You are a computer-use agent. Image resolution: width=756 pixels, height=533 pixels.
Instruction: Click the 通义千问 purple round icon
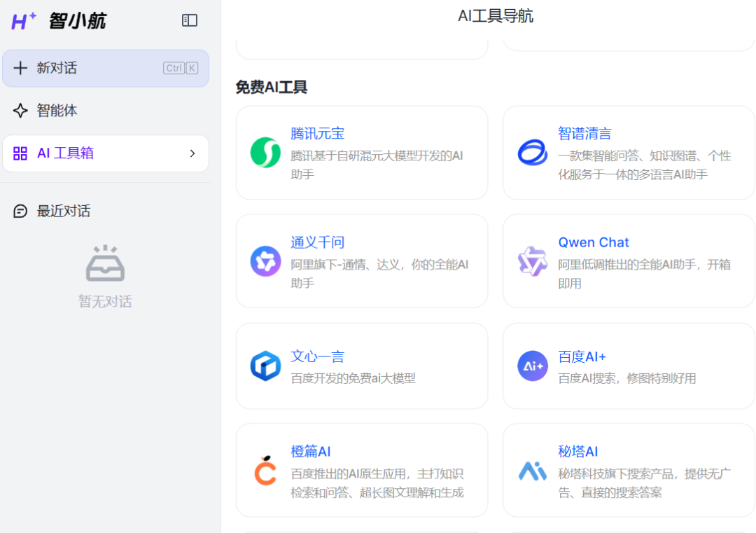tap(266, 261)
